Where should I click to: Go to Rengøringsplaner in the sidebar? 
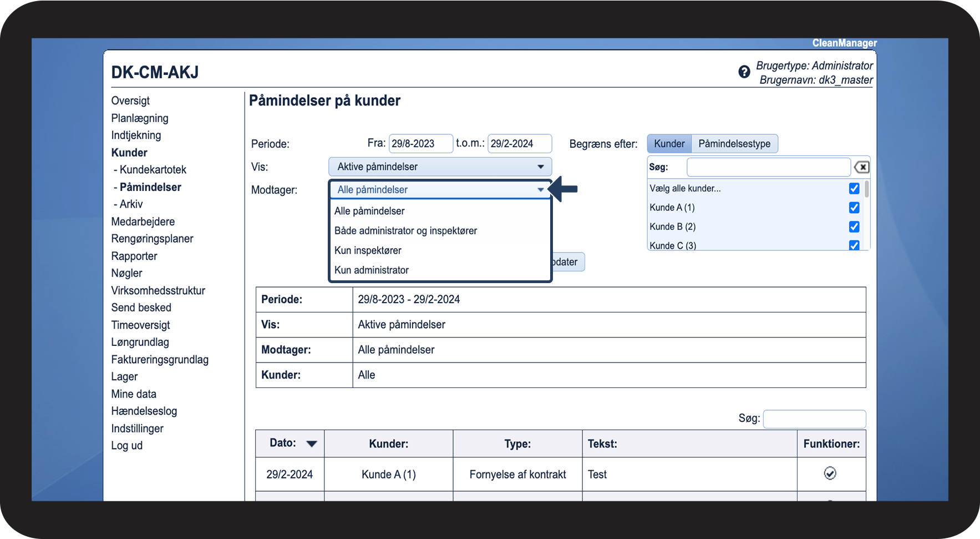[152, 239]
